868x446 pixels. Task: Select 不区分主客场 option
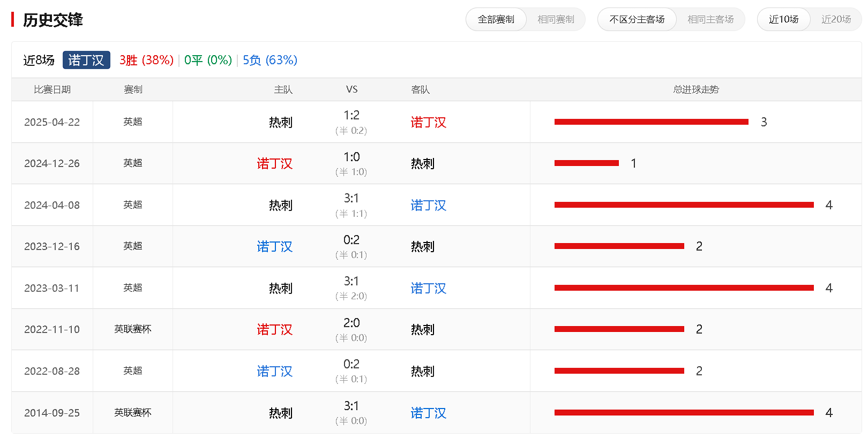coord(637,20)
